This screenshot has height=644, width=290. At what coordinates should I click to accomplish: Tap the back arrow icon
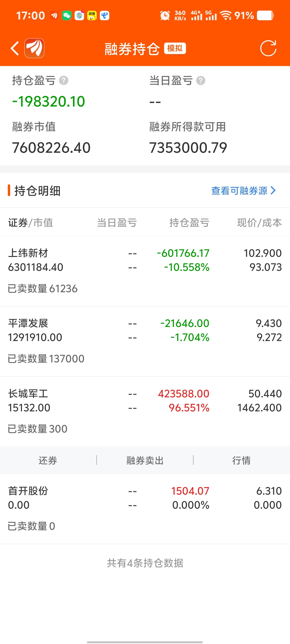15,48
